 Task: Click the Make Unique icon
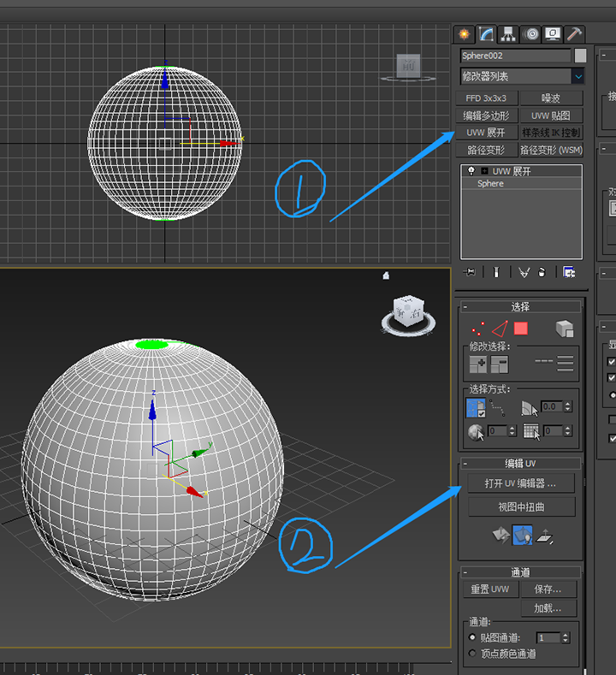524,272
